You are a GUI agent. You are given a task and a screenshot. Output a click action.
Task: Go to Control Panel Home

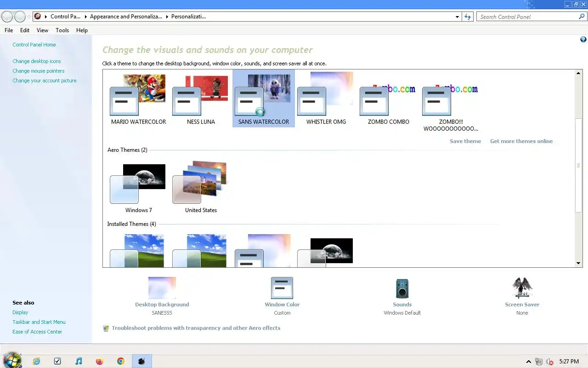click(34, 45)
